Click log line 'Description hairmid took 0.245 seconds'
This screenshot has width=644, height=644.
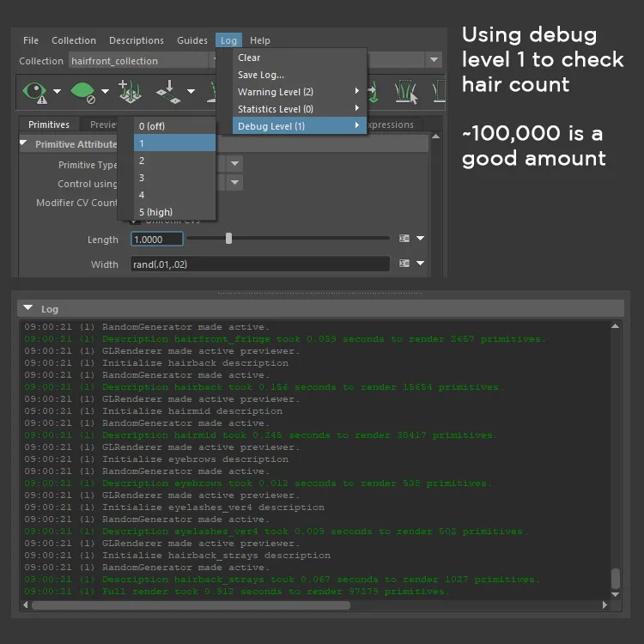click(x=261, y=435)
